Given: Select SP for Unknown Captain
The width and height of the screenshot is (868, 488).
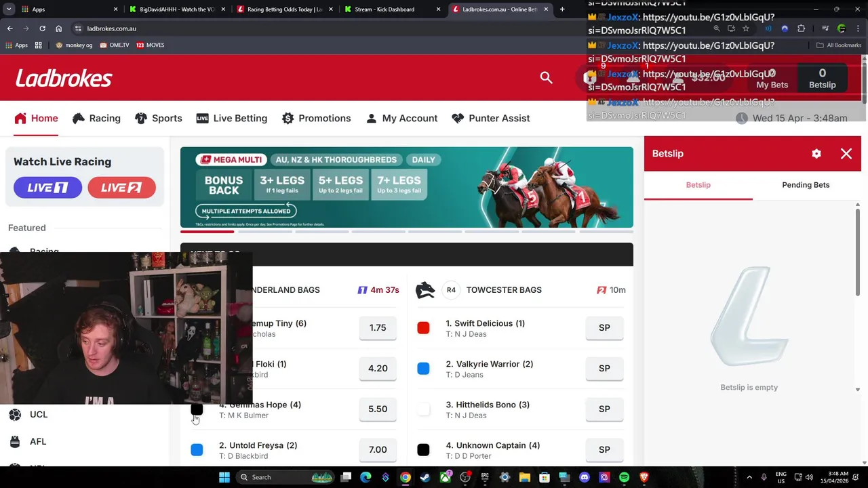Looking at the screenshot, I should 604,450.
